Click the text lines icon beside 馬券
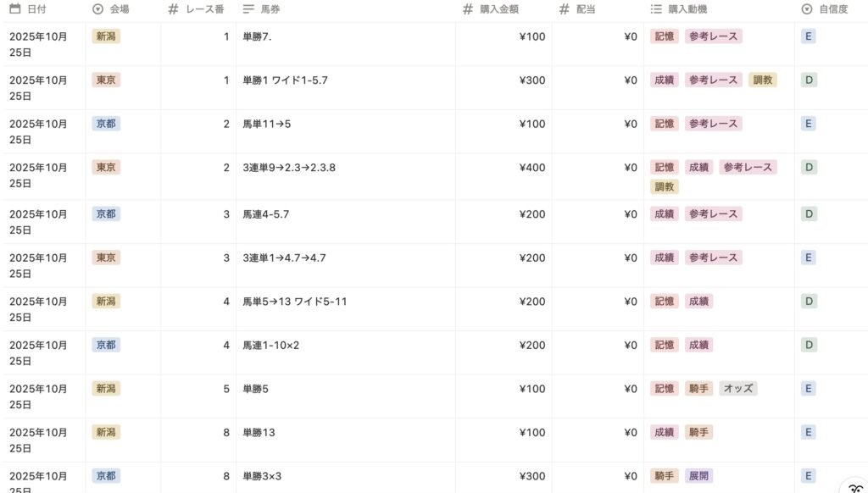This screenshot has width=868, height=493. 248,9
